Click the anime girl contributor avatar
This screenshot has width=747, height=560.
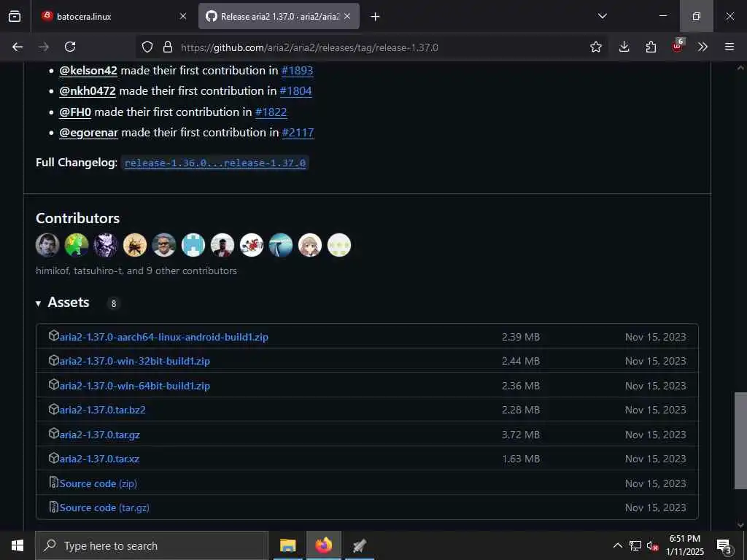point(309,245)
